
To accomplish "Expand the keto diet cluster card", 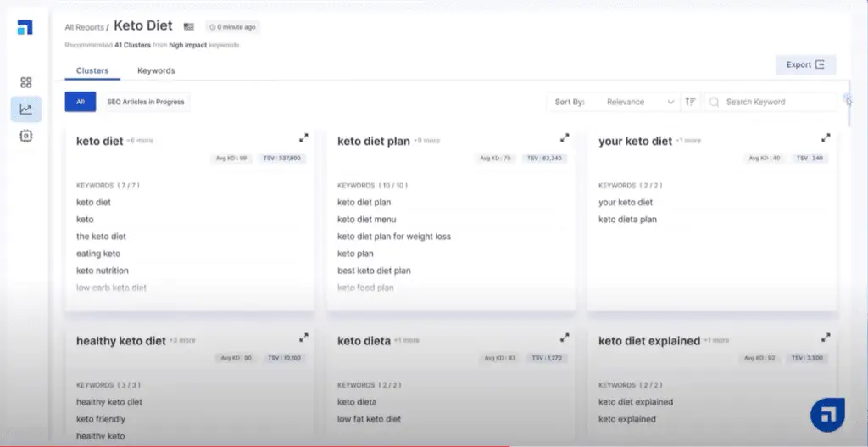I will tap(303, 138).
